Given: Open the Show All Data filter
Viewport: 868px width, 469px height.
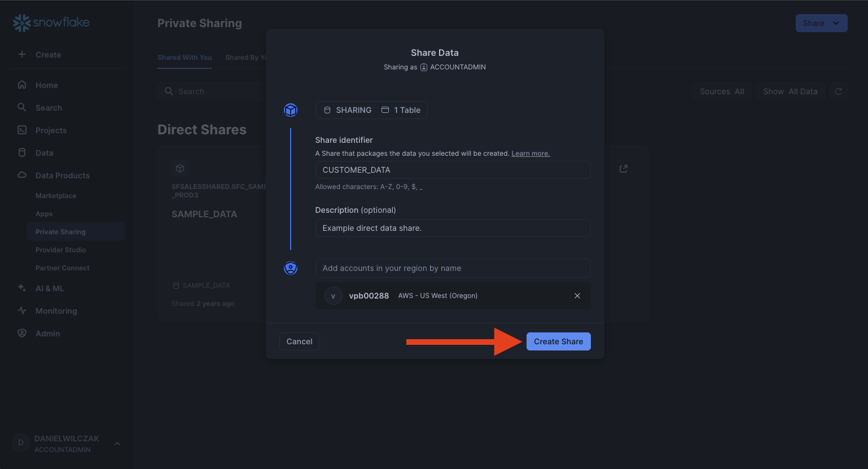Looking at the screenshot, I should 790,91.
